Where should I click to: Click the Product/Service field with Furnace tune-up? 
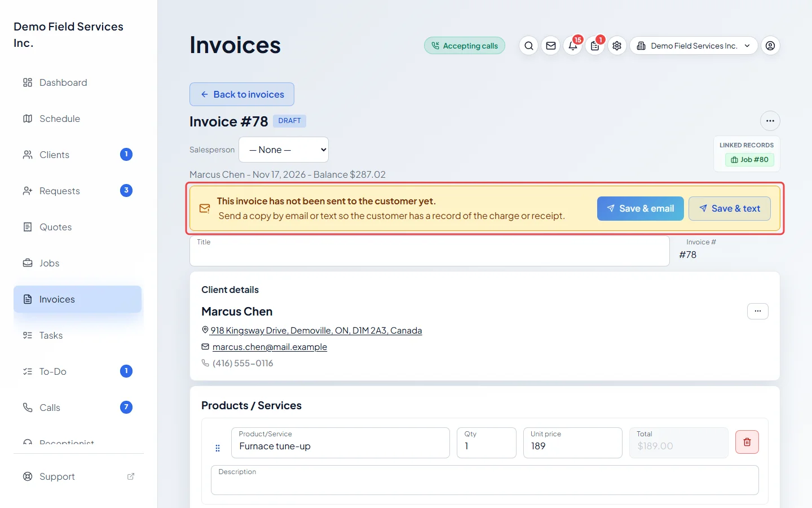341,443
